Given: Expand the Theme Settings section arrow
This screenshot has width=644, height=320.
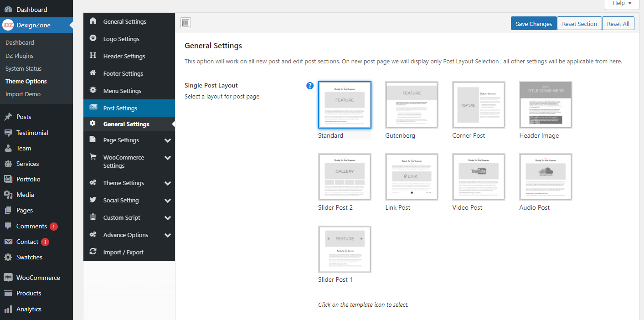Looking at the screenshot, I should [168, 183].
